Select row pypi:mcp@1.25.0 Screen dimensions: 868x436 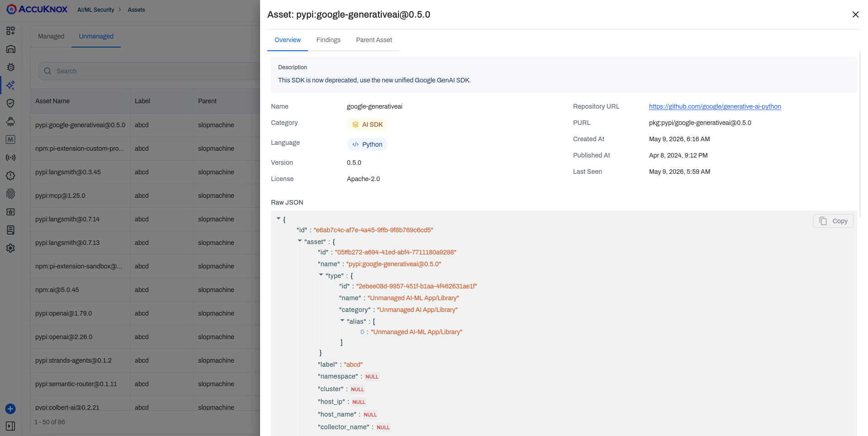coord(146,196)
